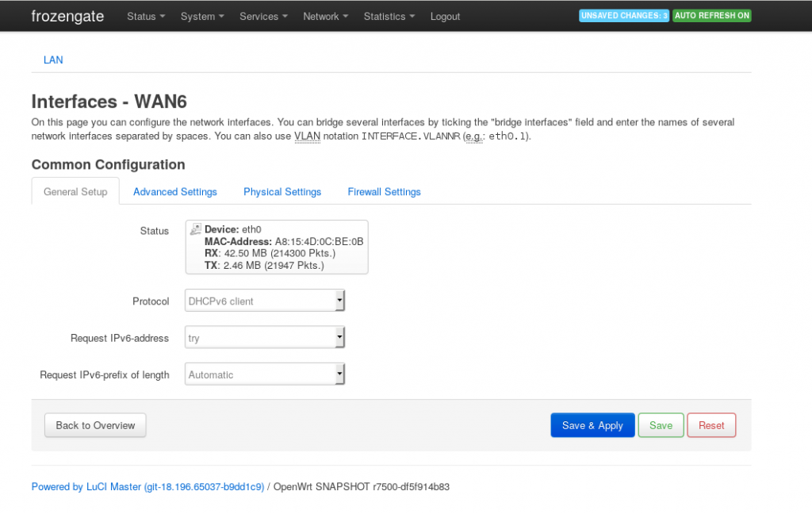Click the VLAN abbreviation in description
Screen dimensions: 812x514
pos(307,136)
